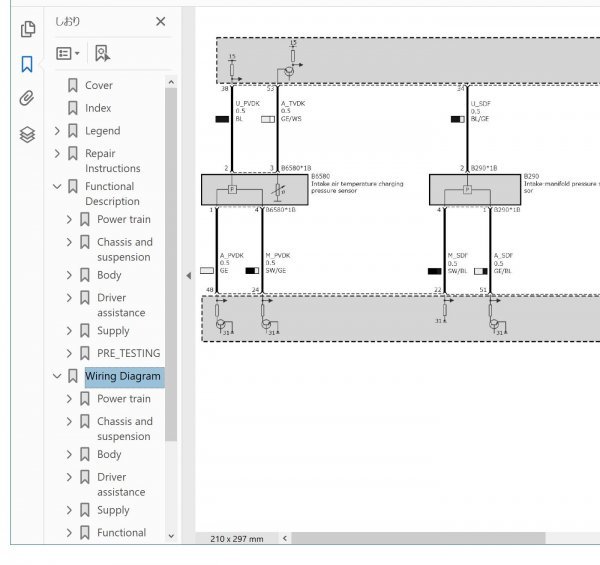Expand Driver assistance under Wiring Diagram
600x565 pixels.
pos(69,477)
